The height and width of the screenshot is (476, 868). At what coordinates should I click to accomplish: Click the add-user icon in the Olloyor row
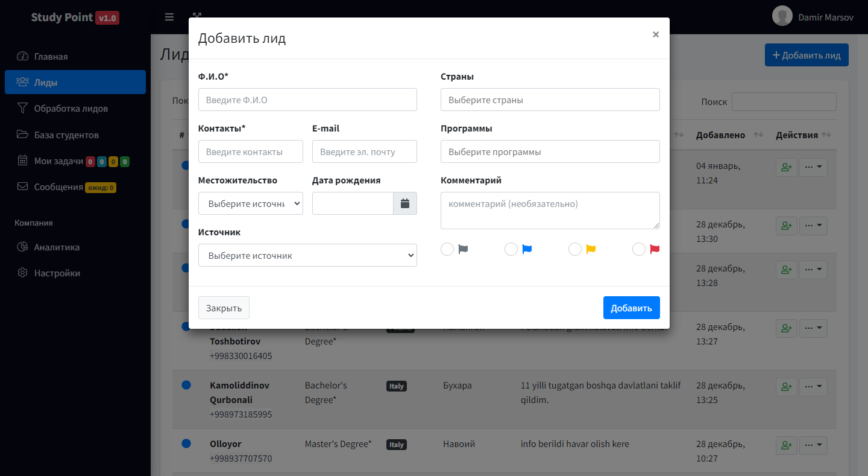(x=786, y=446)
